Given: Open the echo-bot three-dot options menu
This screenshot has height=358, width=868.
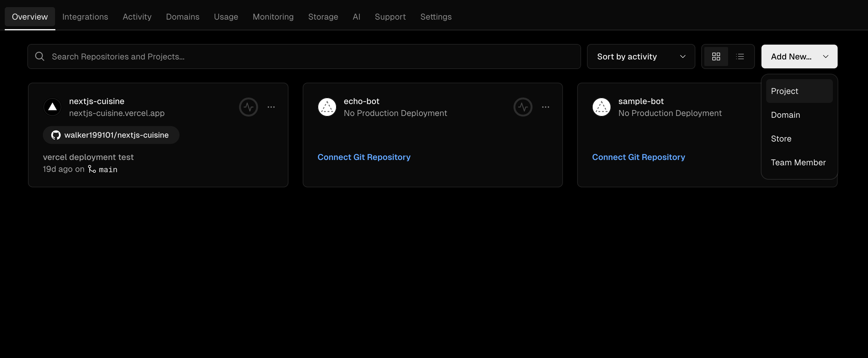Looking at the screenshot, I should click(x=546, y=107).
